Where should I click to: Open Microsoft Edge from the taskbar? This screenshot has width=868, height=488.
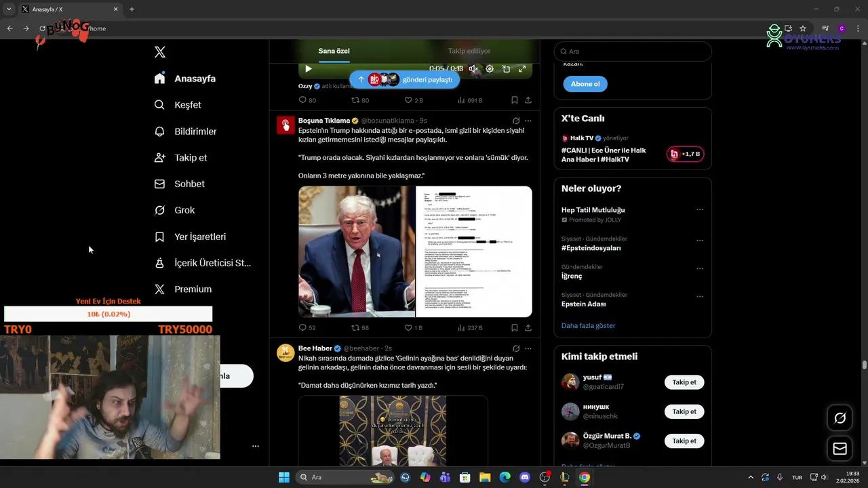tap(505, 477)
